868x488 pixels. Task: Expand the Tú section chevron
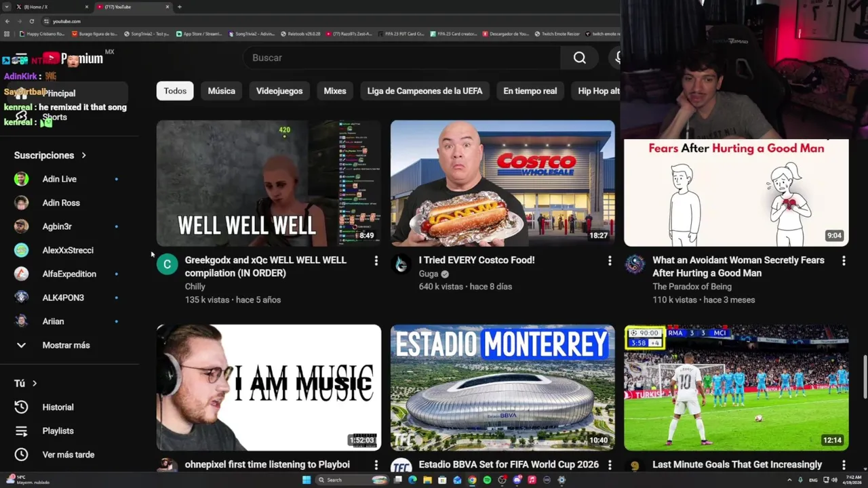(35, 384)
